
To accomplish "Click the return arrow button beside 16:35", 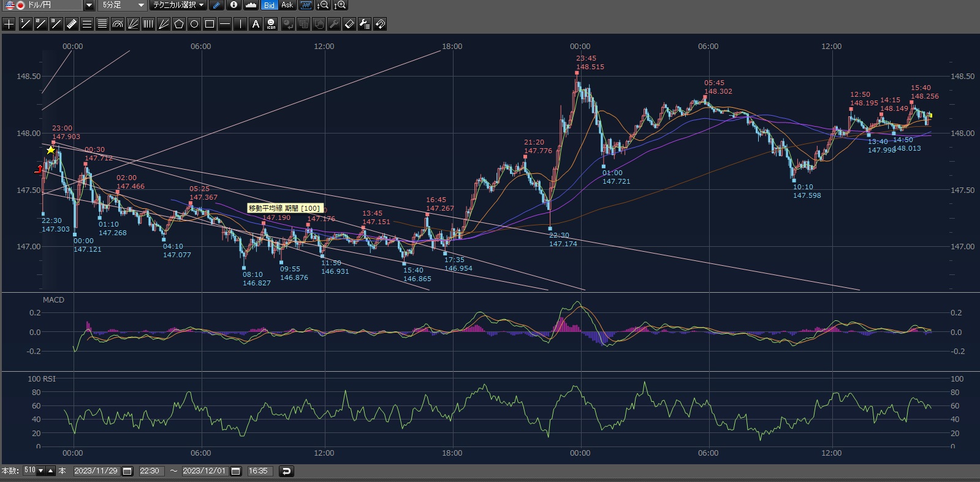I will [x=286, y=471].
